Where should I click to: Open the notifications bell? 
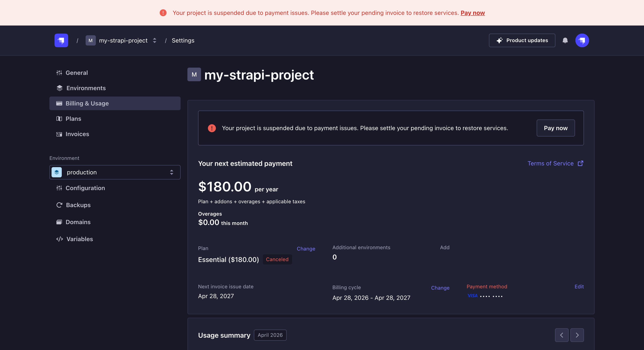[x=565, y=40]
